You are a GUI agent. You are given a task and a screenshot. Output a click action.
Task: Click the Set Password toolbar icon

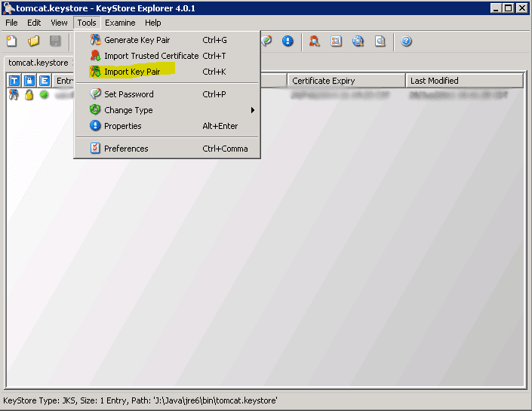(x=266, y=41)
